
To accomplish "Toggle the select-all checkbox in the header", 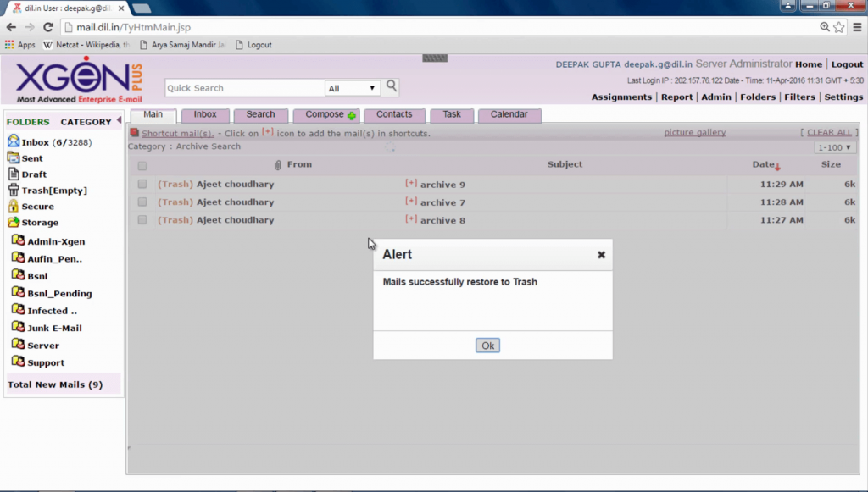I will tap(141, 164).
